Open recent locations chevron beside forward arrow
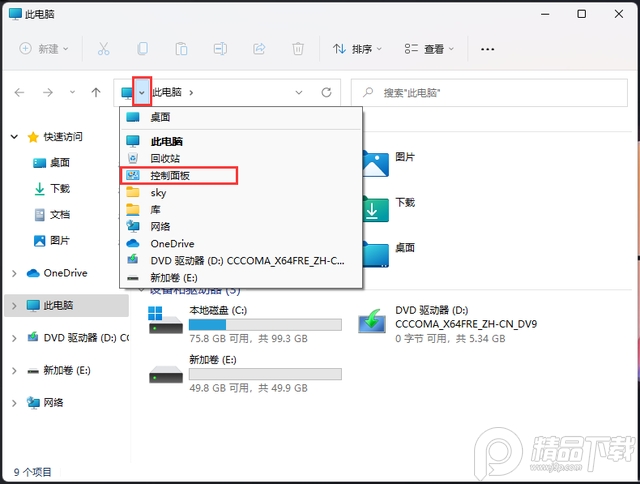Screen dimensions: 640x484 [x=72, y=93]
